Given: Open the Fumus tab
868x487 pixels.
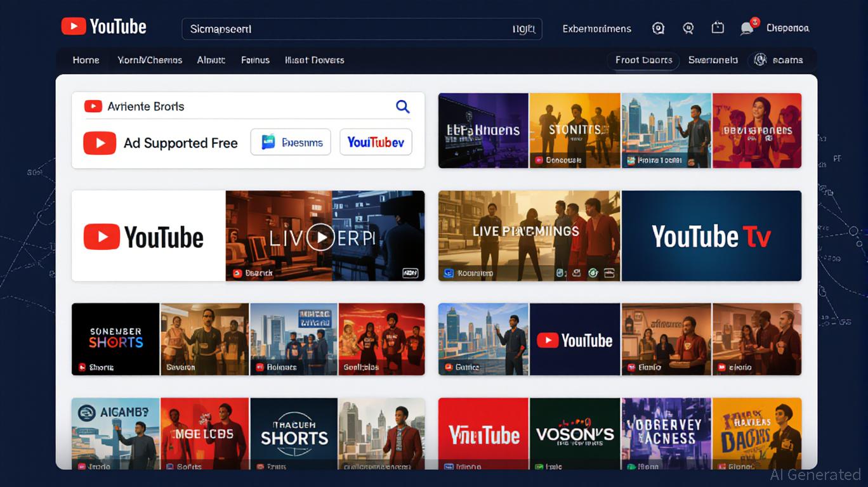Looking at the screenshot, I should (255, 60).
